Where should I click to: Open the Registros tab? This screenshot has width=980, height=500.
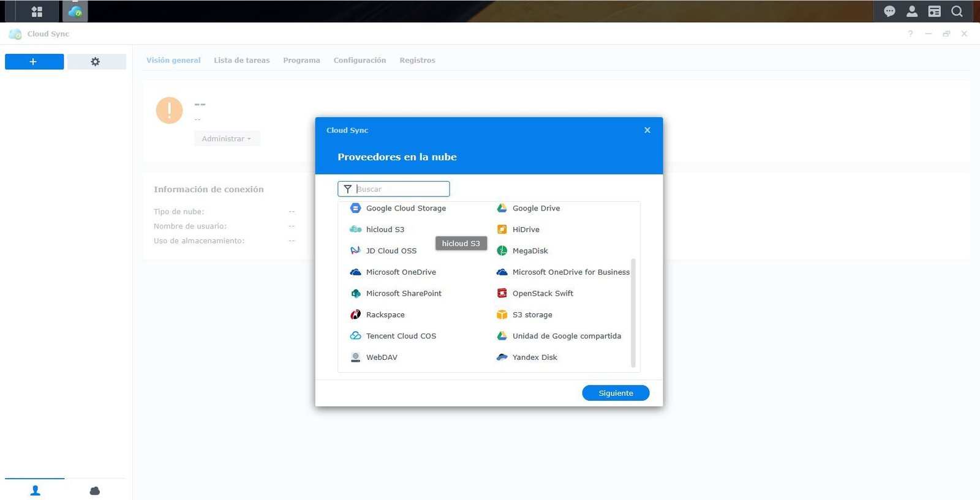click(x=417, y=61)
